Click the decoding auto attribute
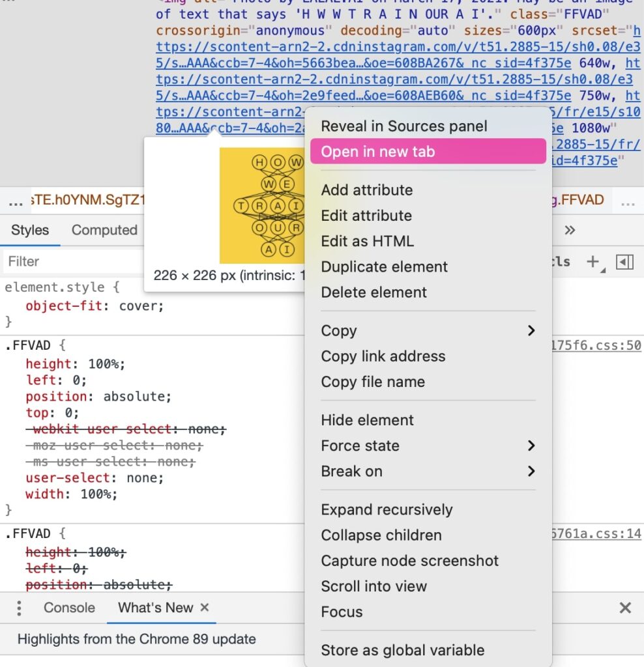The image size is (644, 667). point(398,30)
